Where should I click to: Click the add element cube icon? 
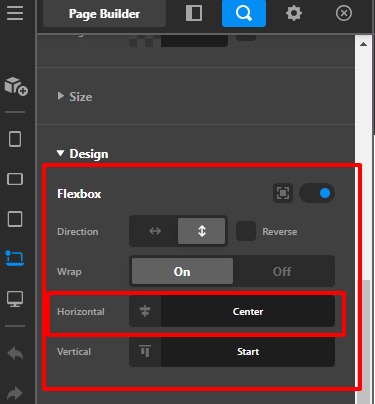(16, 86)
